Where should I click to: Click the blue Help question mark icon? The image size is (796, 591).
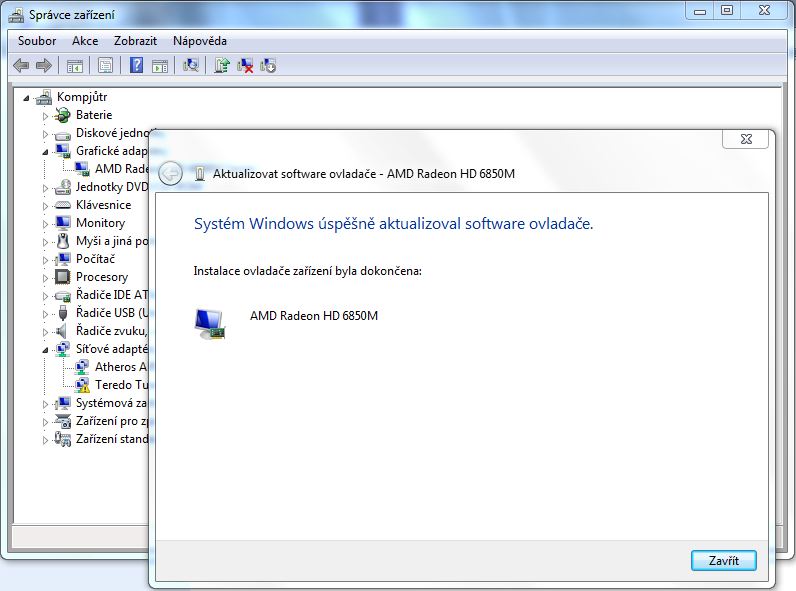click(x=136, y=66)
